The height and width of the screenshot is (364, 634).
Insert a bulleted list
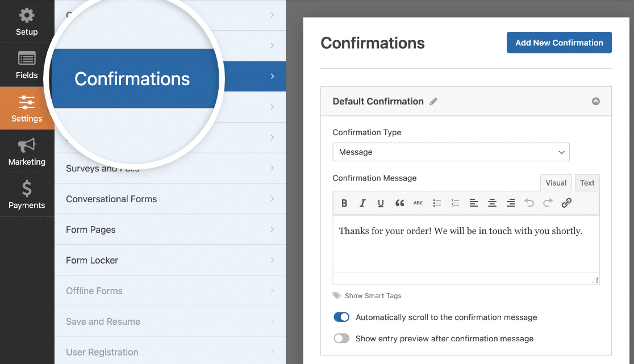point(437,203)
